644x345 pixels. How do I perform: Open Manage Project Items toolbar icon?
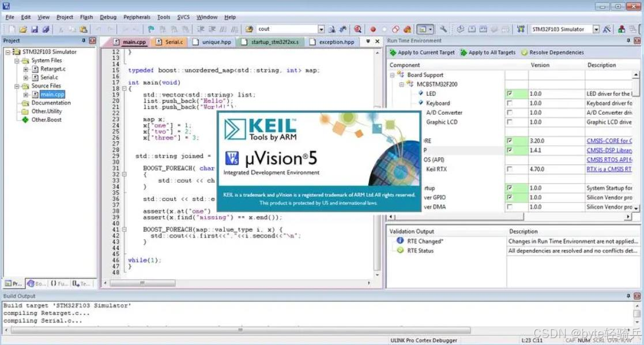pos(622,29)
